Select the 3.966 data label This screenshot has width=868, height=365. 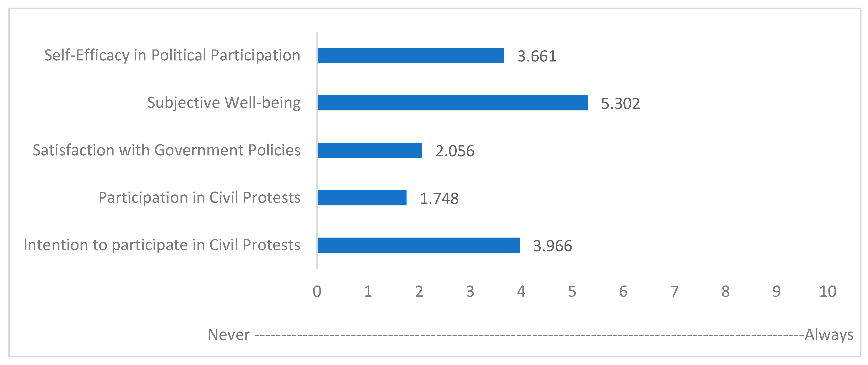552,246
